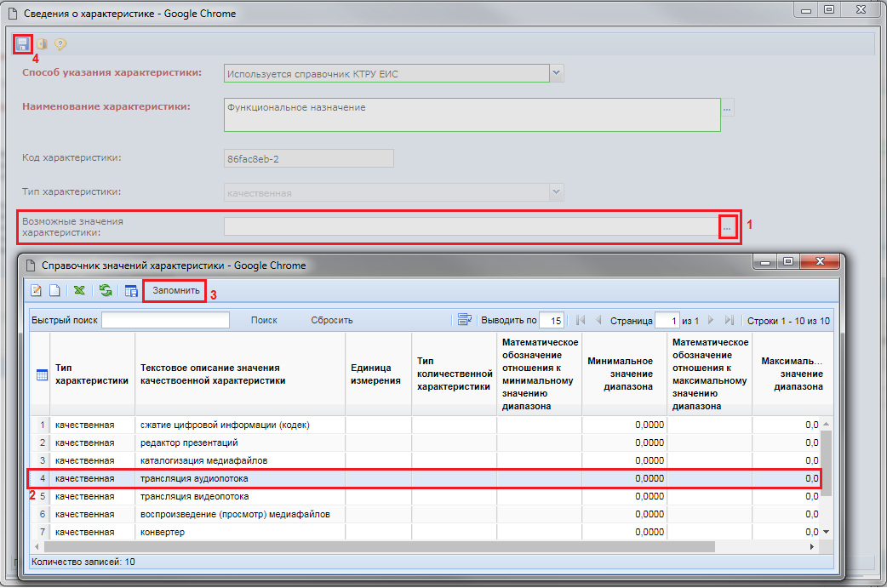Viewport: 887px width, 588px height.
Task: Click the edit record pencil icon
Action: [x=37, y=291]
